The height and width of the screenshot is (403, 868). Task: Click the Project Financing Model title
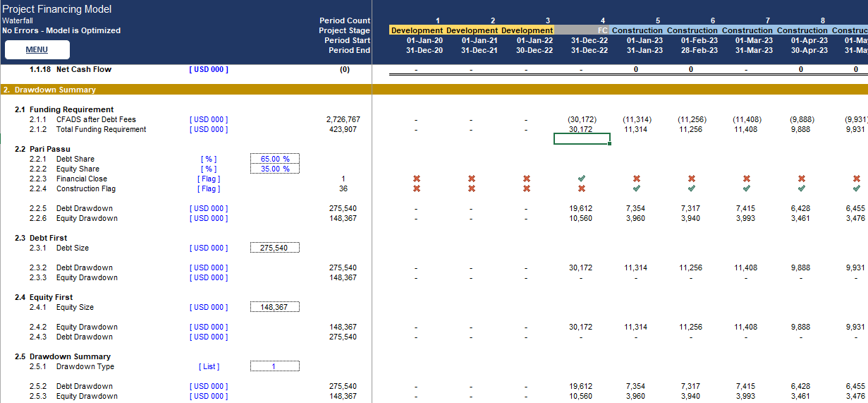[x=57, y=9]
